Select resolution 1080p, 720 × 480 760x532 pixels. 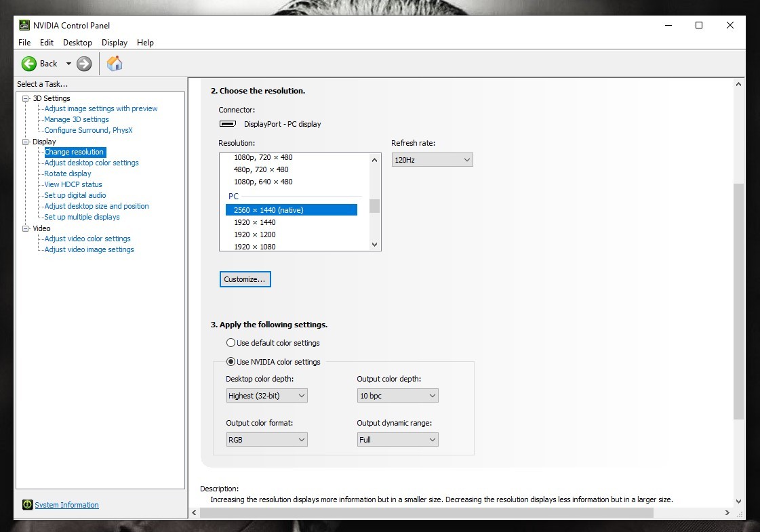pos(263,157)
